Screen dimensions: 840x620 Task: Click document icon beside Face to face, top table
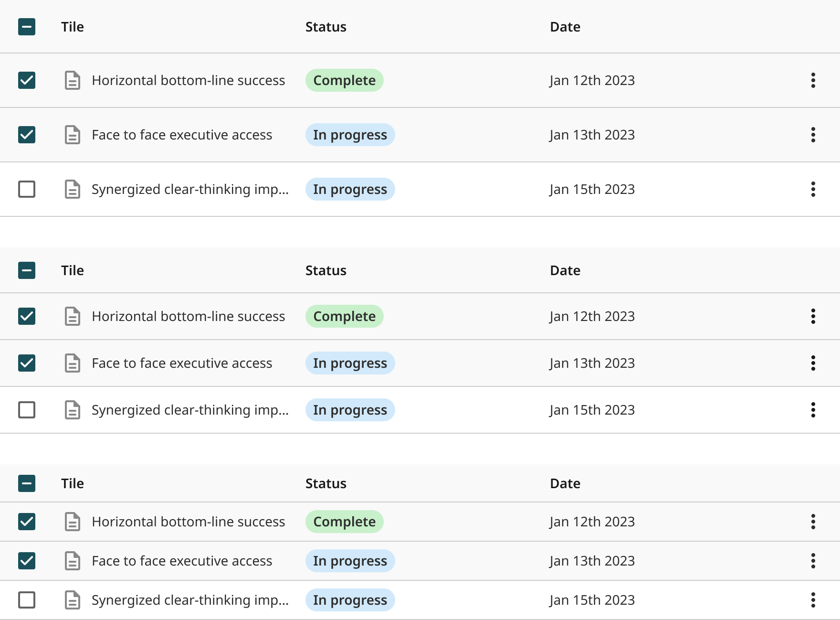[73, 135]
